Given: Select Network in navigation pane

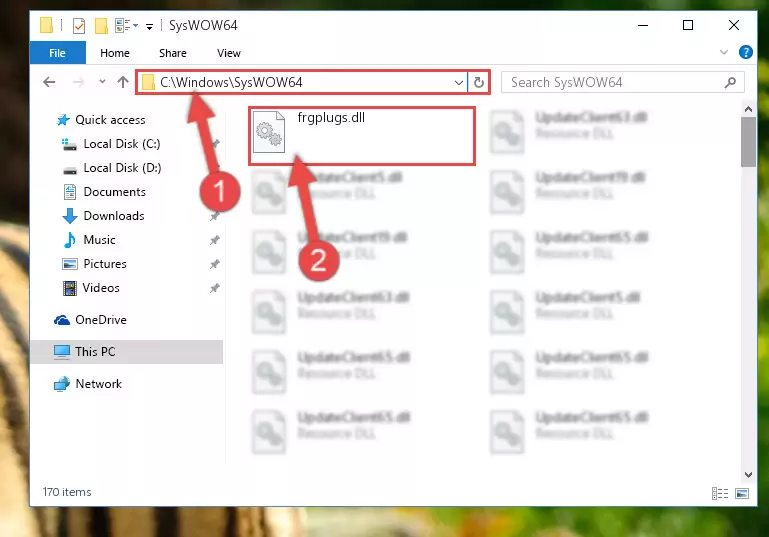Looking at the screenshot, I should 98,384.
